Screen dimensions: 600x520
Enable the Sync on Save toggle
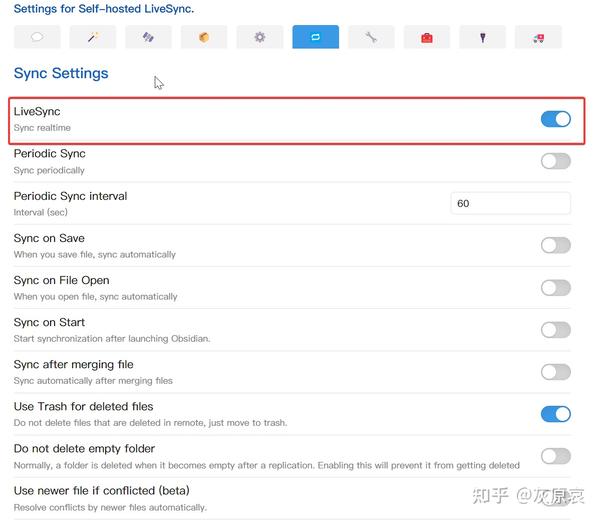point(556,245)
